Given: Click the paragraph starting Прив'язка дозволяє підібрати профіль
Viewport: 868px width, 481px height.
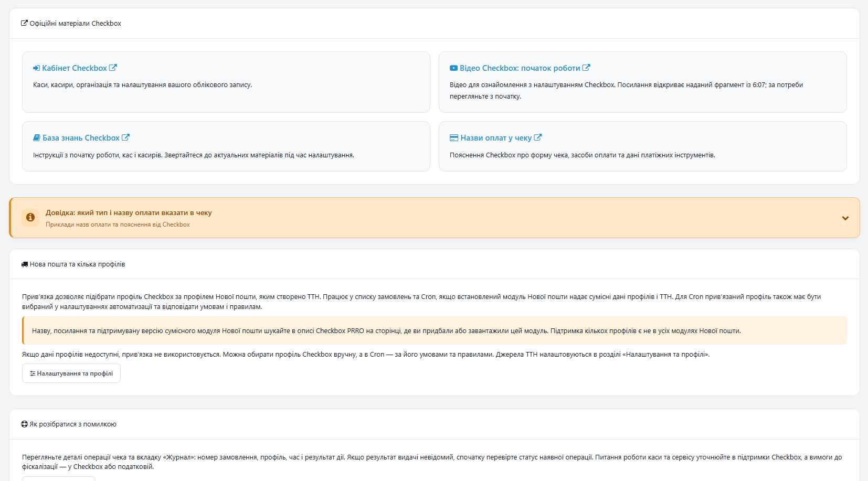Looking at the screenshot, I should (421, 302).
